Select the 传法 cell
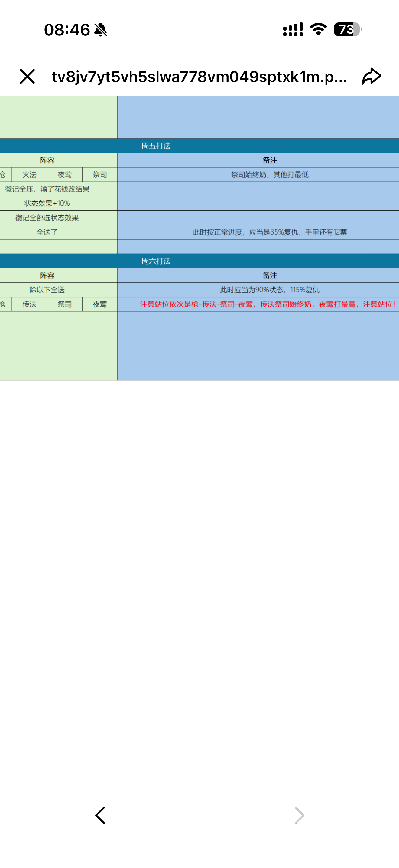 pyautogui.click(x=30, y=304)
